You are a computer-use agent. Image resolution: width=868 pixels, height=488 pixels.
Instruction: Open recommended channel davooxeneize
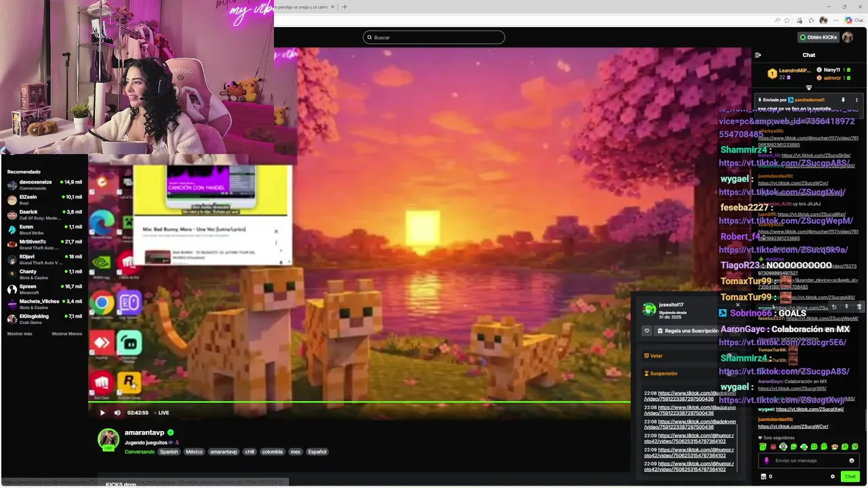(44, 184)
